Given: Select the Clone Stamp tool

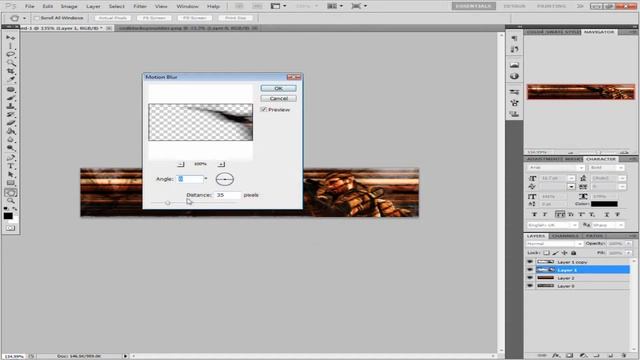Looking at the screenshot, I should pyautogui.click(x=10, y=107).
